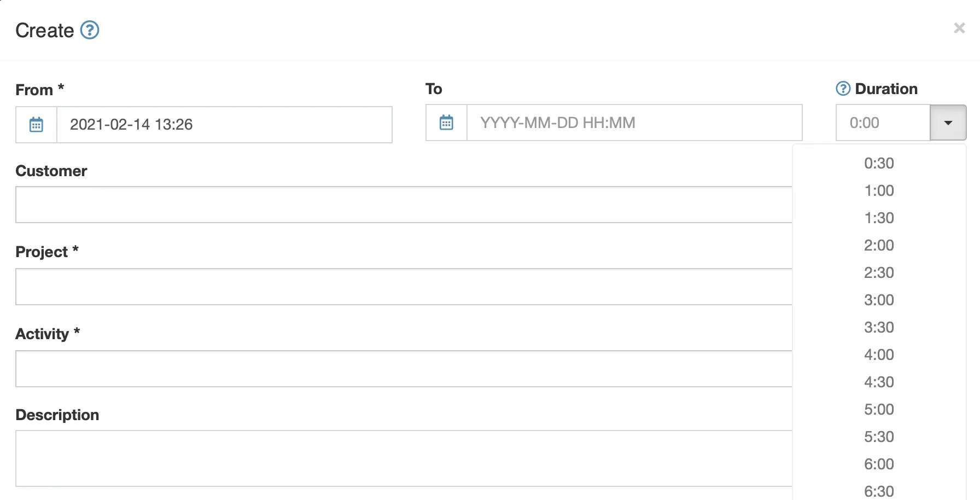Click the Duration 0:00 input box
This screenshot has height=500, width=980.
[883, 123]
